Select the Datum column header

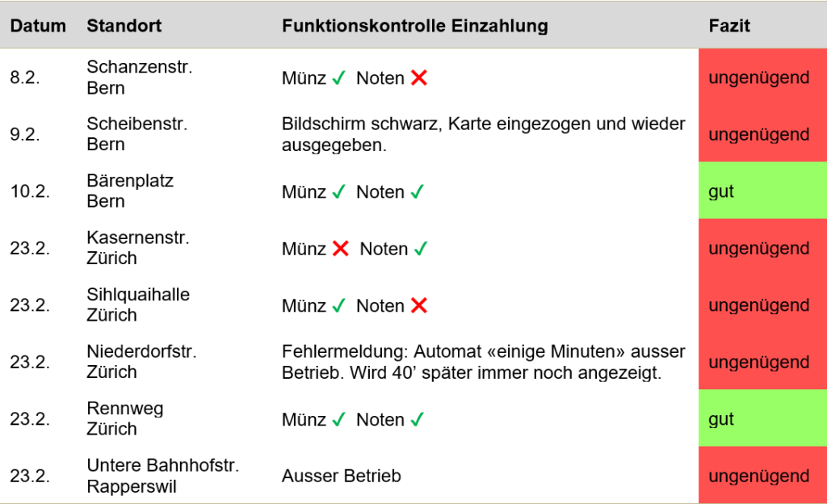click(38, 26)
